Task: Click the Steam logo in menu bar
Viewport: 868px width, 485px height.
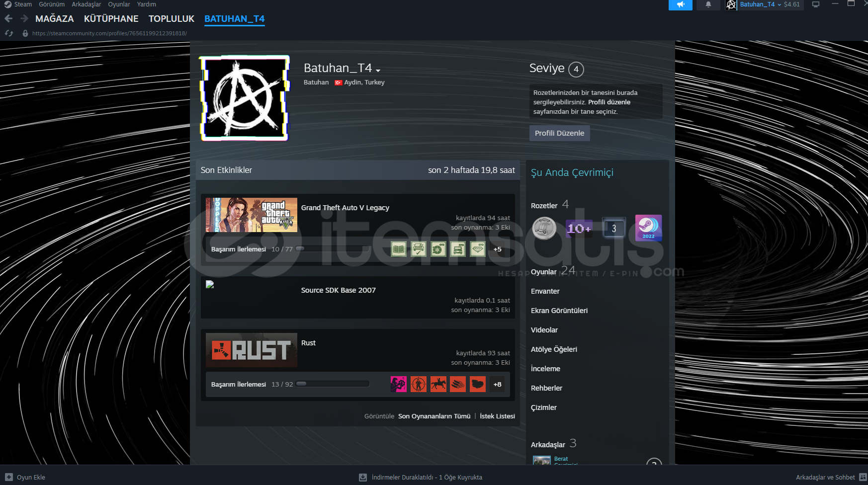Action: (x=7, y=4)
